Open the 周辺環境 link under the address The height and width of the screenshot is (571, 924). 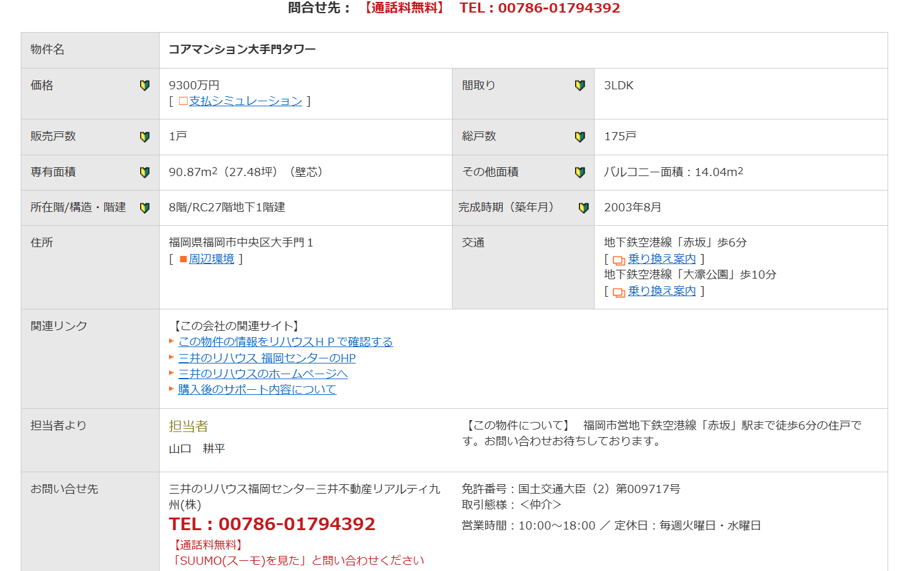(x=211, y=259)
